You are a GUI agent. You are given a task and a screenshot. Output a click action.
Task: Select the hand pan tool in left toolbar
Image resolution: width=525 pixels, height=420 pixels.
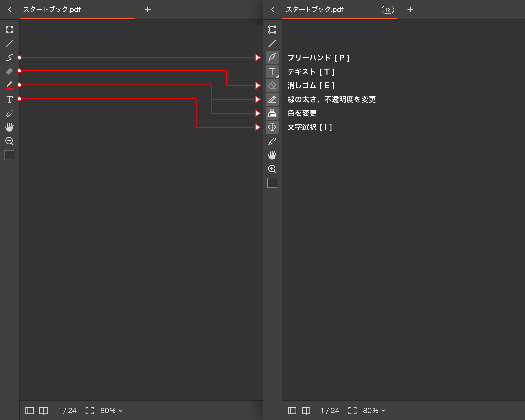(9, 127)
